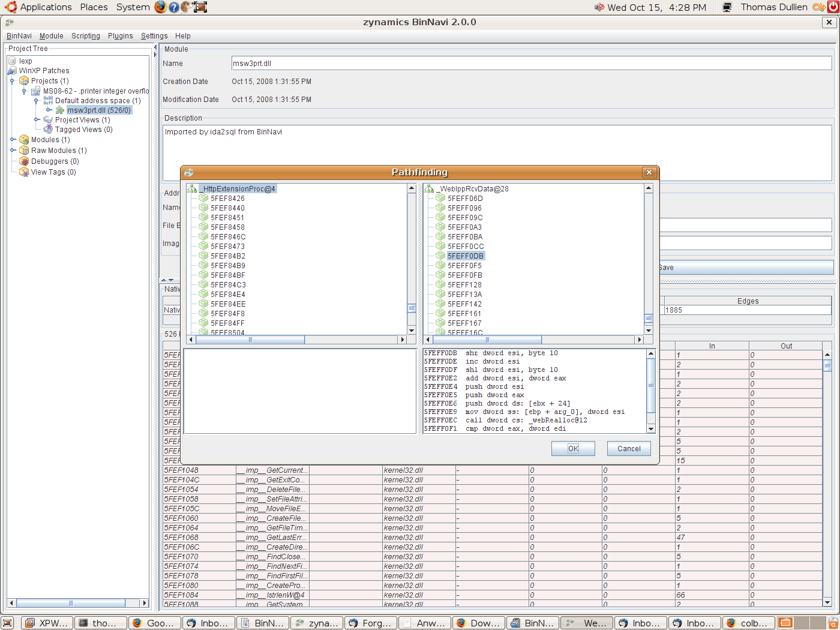Click the _WebIppRcvData@28 function icon
Image resolution: width=840 pixels, height=630 pixels.
(429, 189)
